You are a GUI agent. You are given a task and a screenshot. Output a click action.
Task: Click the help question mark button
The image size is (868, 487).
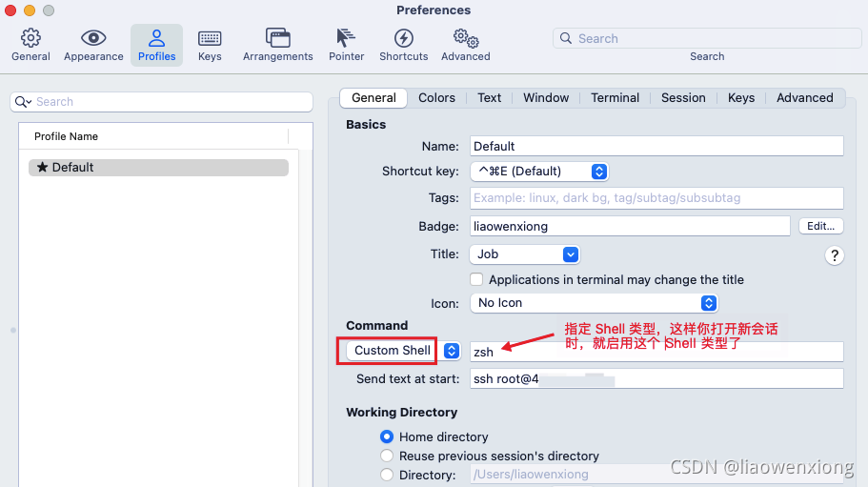point(835,255)
